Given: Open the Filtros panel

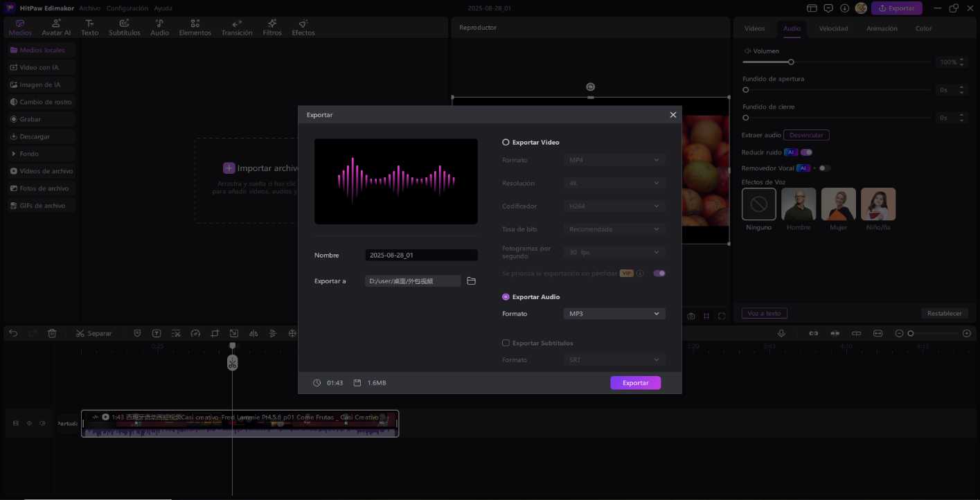Looking at the screenshot, I should (272, 28).
